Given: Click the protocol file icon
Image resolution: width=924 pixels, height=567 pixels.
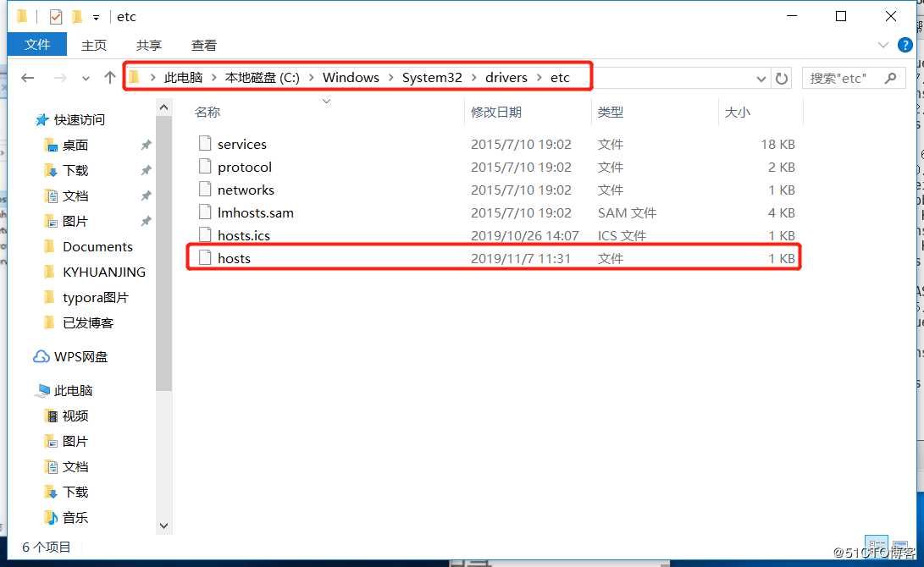Looking at the screenshot, I should [x=204, y=166].
